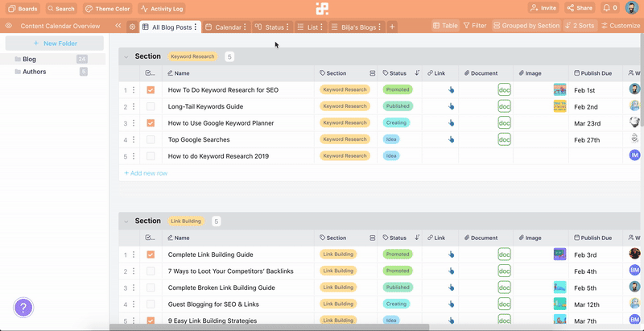Click image thumbnail for Long-Tail Keywords Guide

pos(559,106)
